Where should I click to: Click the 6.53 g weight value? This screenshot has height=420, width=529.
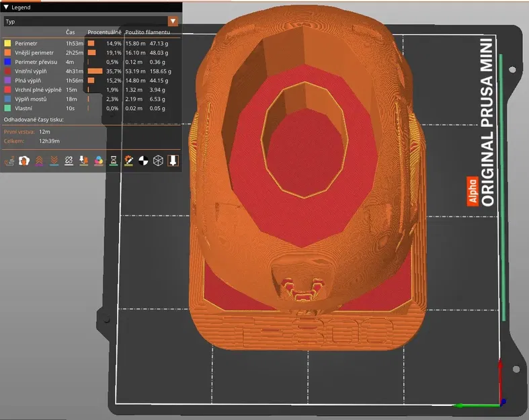tap(157, 99)
